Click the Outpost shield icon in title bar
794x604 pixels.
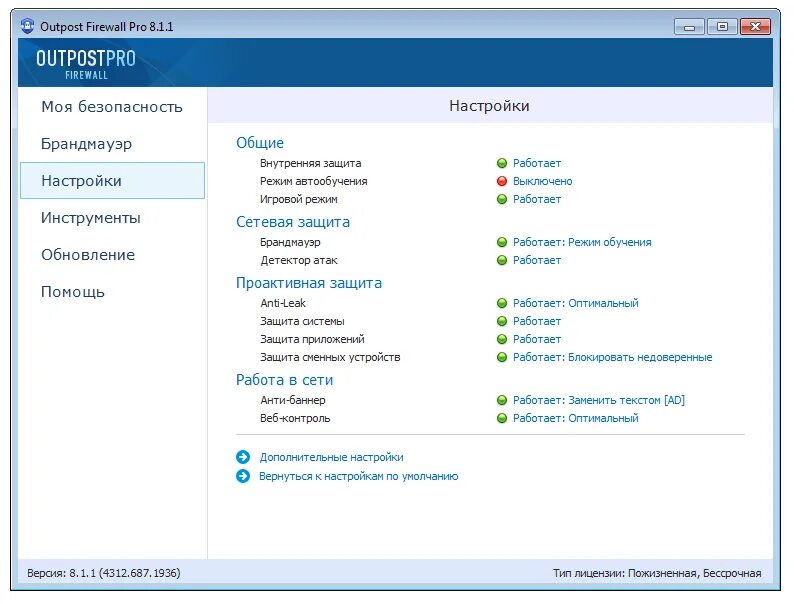tap(28, 26)
